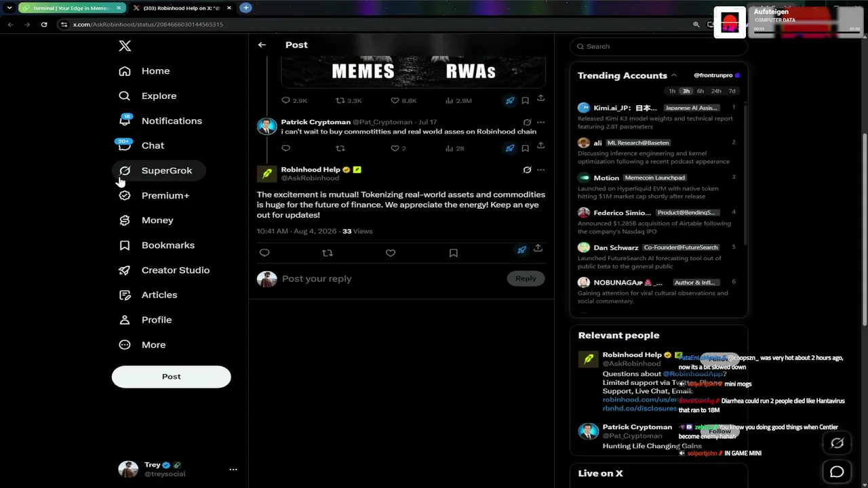The height and width of the screenshot is (488, 868).
Task: Open more options on Robinhood Help's post
Action: pos(540,170)
